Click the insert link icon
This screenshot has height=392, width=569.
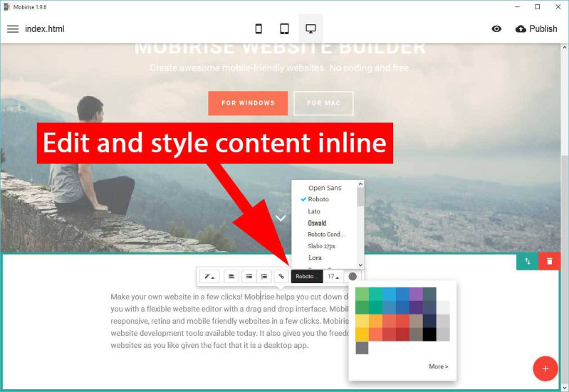point(281,277)
